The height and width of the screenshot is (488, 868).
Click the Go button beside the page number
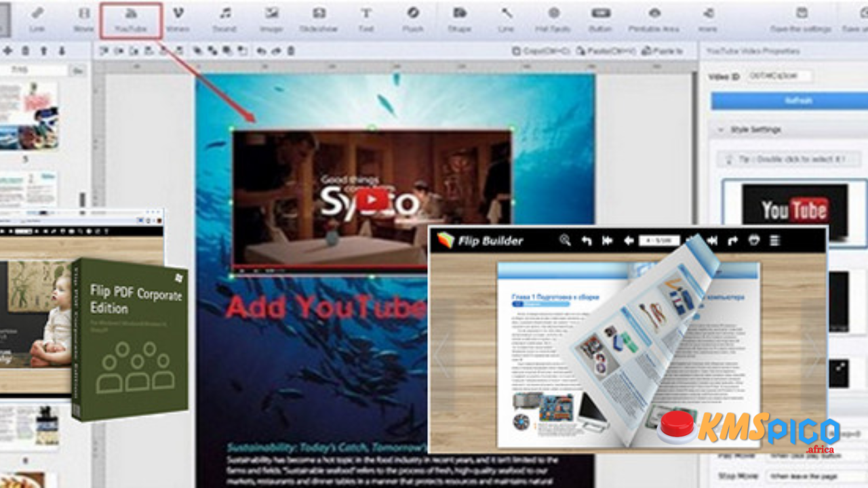79,70
